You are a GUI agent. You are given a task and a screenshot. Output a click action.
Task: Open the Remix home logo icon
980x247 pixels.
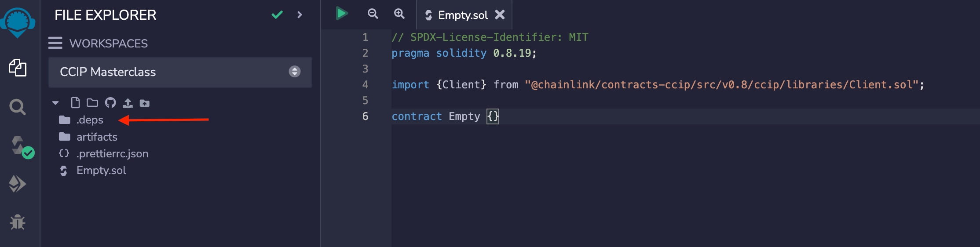click(x=18, y=22)
